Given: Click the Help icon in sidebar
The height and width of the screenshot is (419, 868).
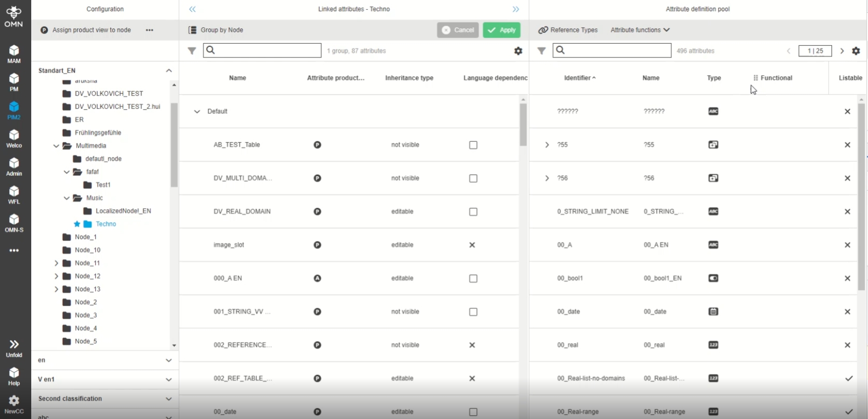Looking at the screenshot, I should pyautogui.click(x=14, y=376).
